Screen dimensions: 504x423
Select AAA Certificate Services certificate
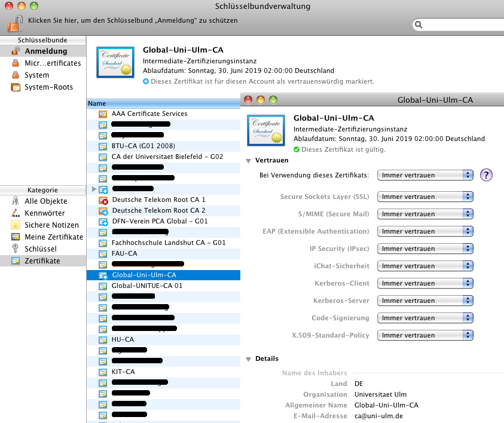click(163, 114)
